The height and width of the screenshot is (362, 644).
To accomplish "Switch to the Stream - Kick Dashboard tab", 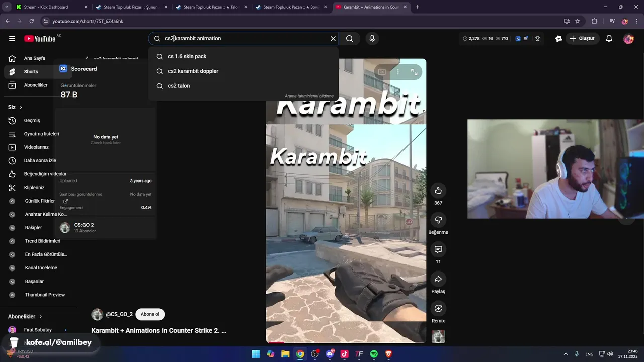I will pos(50,7).
